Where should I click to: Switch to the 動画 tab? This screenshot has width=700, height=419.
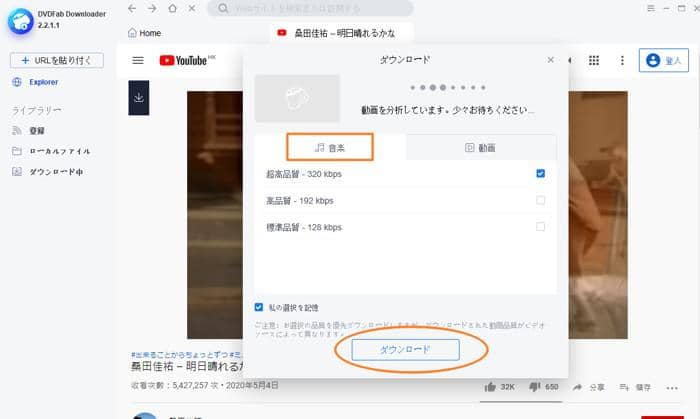(480, 147)
